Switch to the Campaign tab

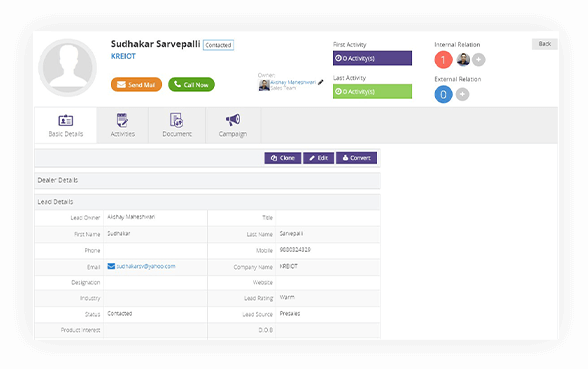[233, 125]
